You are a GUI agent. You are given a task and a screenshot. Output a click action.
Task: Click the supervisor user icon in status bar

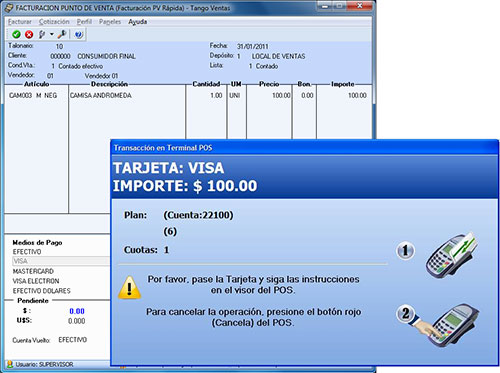(10, 364)
